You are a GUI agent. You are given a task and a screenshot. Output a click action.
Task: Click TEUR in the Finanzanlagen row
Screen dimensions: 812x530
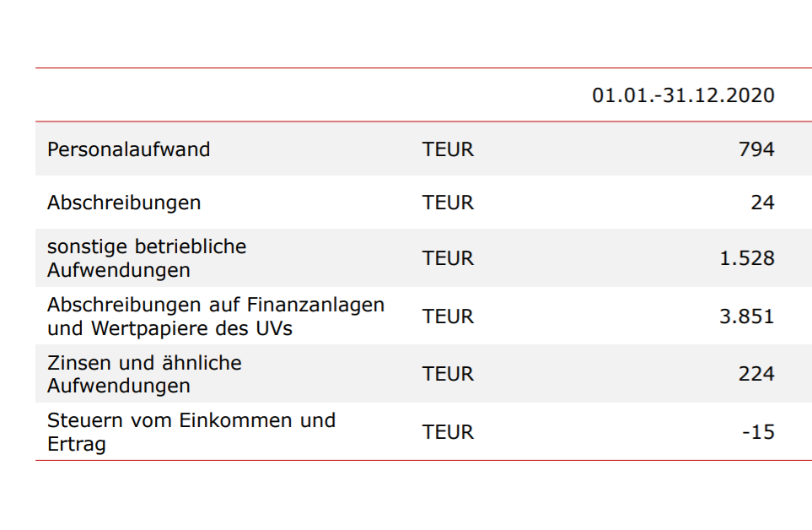(448, 316)
